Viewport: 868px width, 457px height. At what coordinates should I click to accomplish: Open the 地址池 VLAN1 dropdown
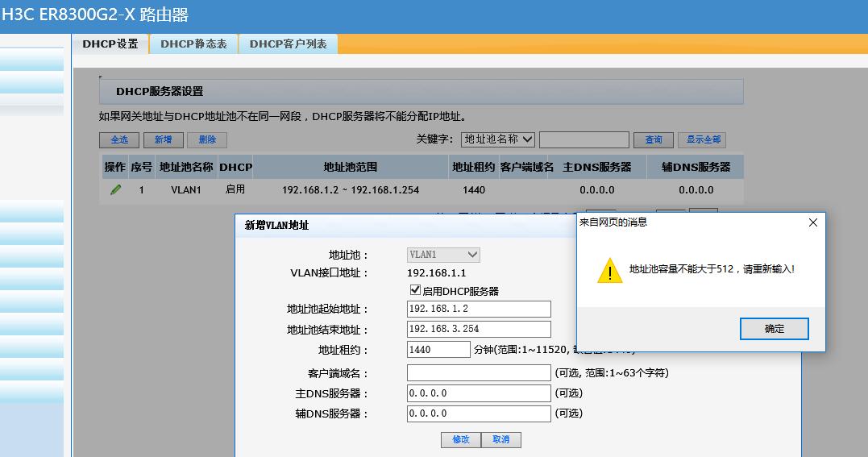click(443, 255)
